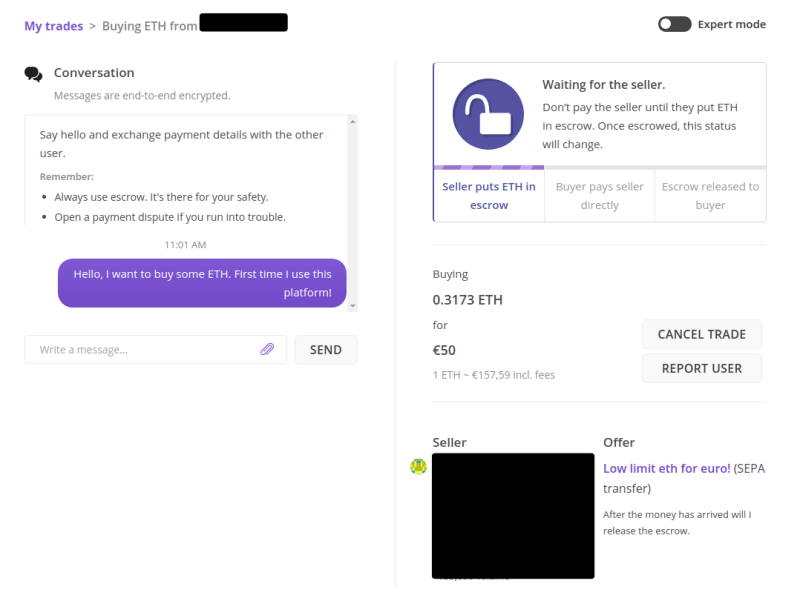Select the "Seller puts ETH in escrow" step
This screenshot has width=800, height=598.
tap(489, 195)
